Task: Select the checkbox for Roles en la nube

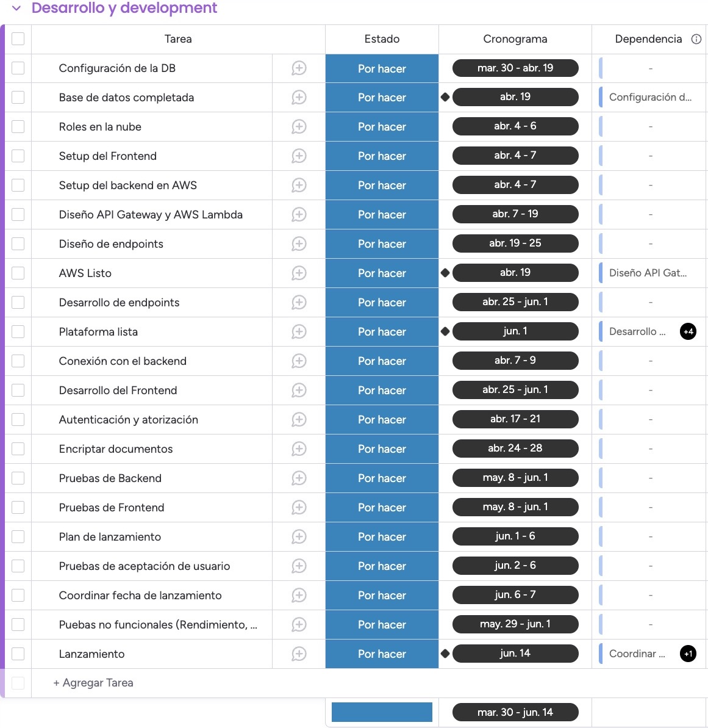Action: (18, 126)
